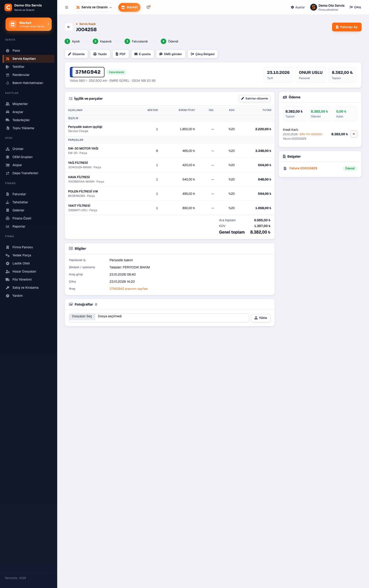Delete the Kredi Kartı payment entry
The height and width of the screenshot is (588, 369).
click(354, 134)
